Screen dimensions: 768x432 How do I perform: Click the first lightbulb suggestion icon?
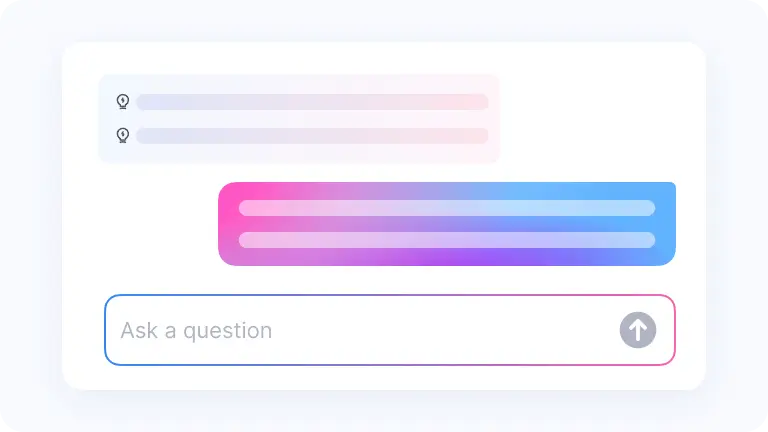(x=123, y=101)
